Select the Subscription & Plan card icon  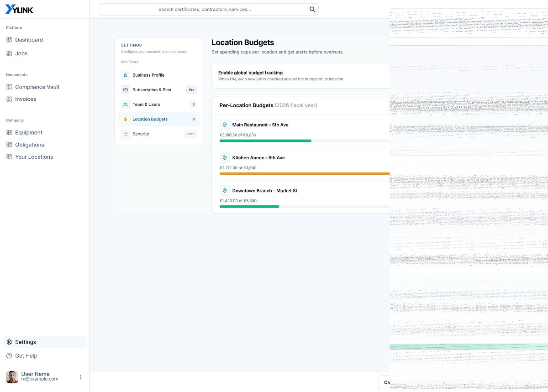click(126, 90)
